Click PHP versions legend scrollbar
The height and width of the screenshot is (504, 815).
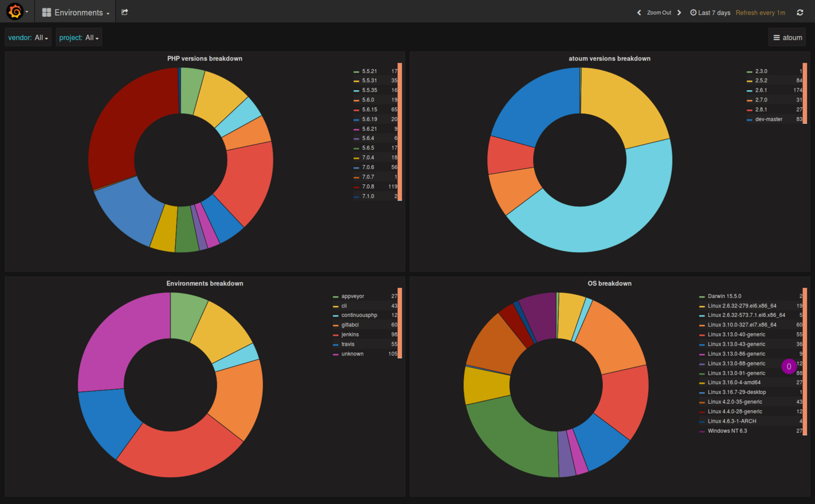click(x=400, y=132)
